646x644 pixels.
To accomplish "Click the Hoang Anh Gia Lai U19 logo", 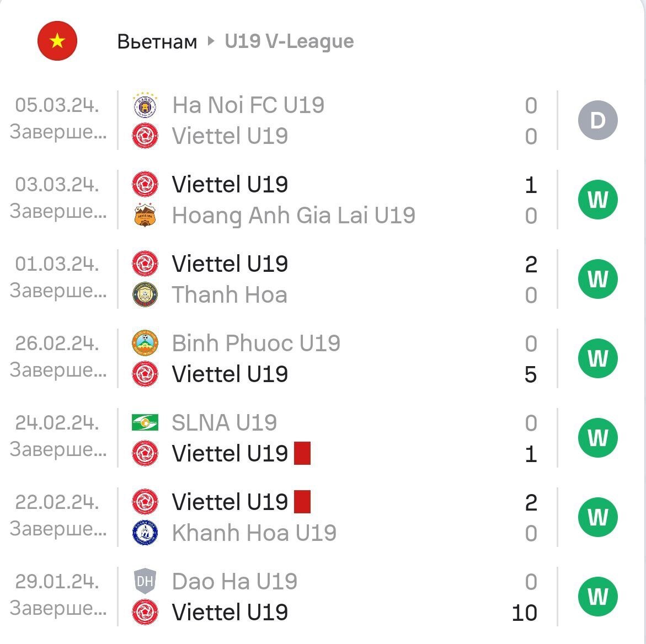I will (146, 216).
